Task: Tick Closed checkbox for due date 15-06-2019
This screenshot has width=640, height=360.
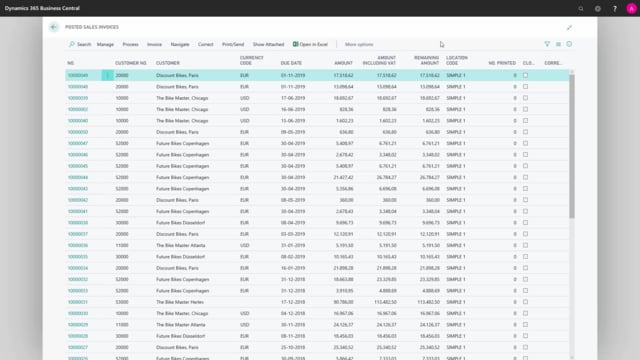Action: point(525,120)
